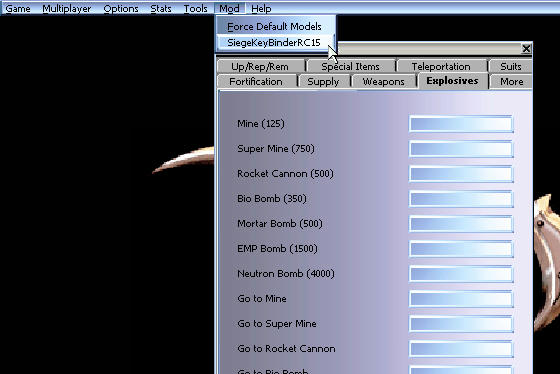The image size is (560, 374).
Task: Click the EMP Bomb (1500) key field
Action: [x=461, y=249]
